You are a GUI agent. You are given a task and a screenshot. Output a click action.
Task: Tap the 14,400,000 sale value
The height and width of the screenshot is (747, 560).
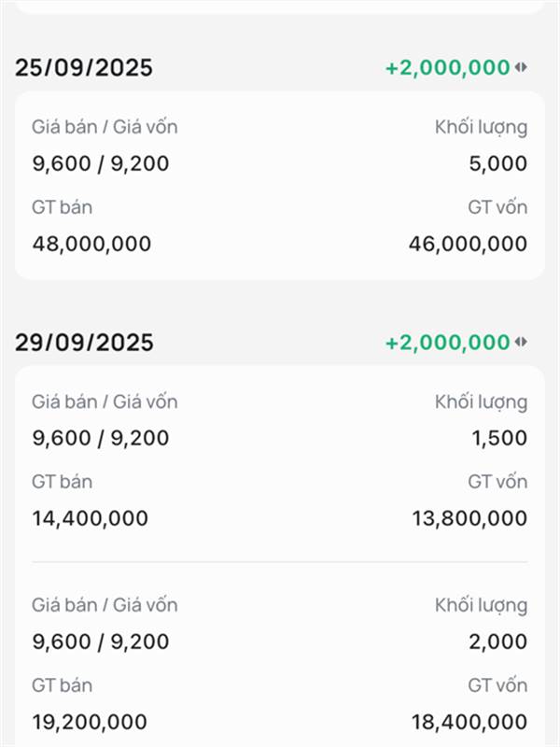pyautogui.click(x=90, y=518)
